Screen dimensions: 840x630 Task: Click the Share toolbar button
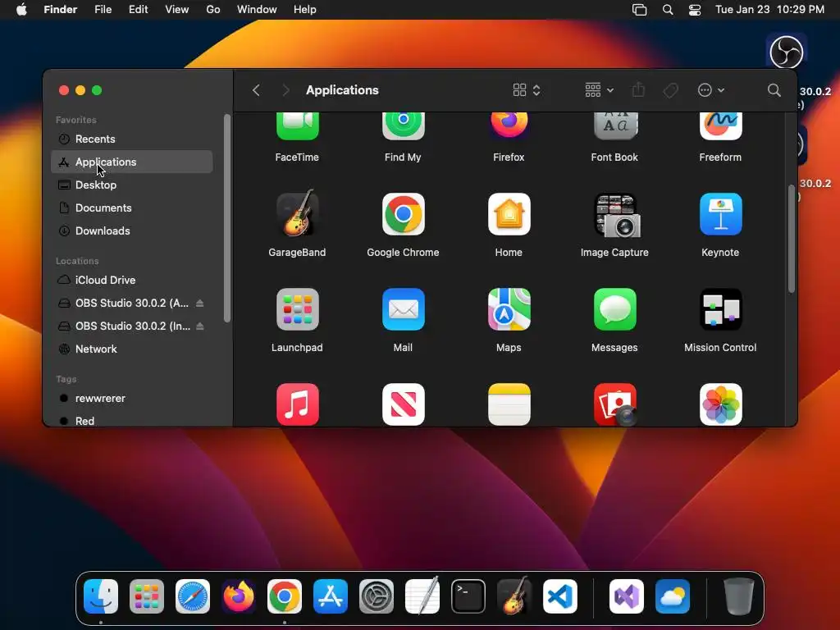pyautogui.click(x=638, y=90)
